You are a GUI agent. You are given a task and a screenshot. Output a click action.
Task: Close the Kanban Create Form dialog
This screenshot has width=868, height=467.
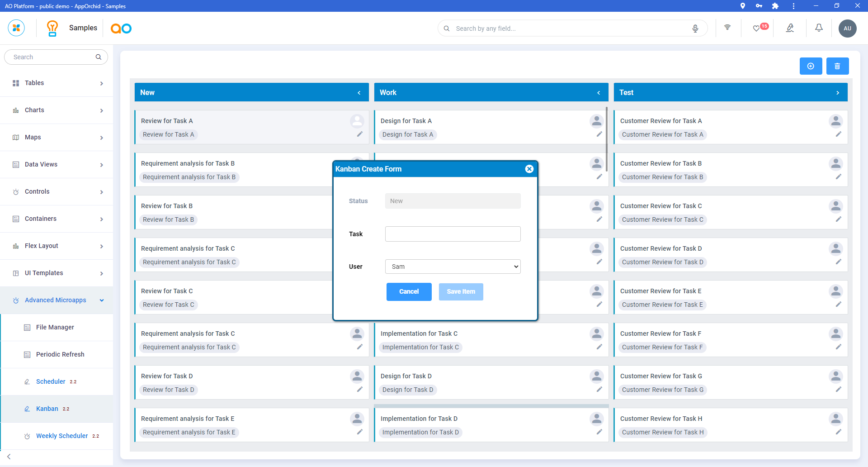point(529,169)
